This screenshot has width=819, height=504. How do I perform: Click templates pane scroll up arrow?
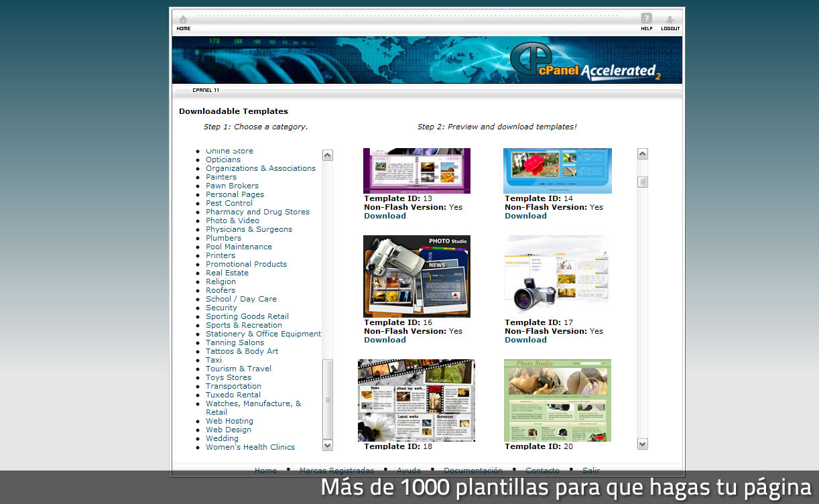(643, 154)
